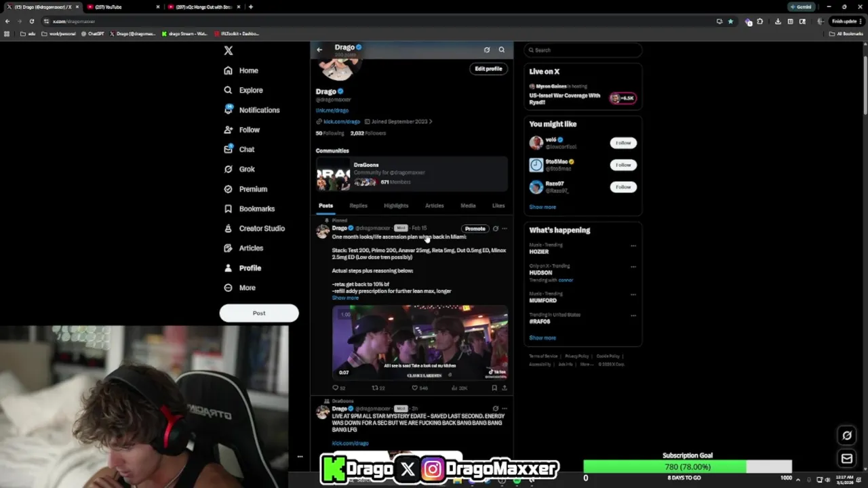Screen dimensions: 868x488
Task: Switch to the Media tab
Action: 468,205
